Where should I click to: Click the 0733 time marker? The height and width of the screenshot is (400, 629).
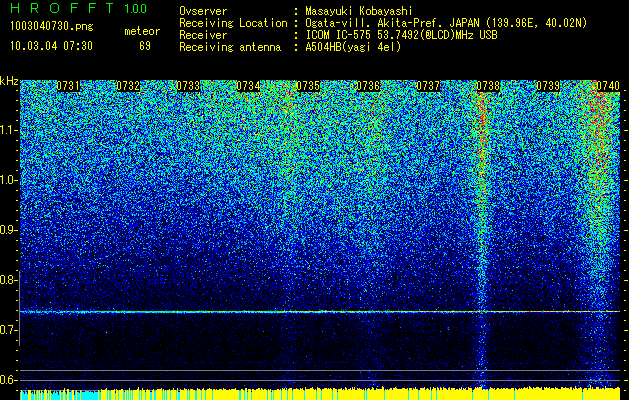pyautogui.click(x=188, y=86)
